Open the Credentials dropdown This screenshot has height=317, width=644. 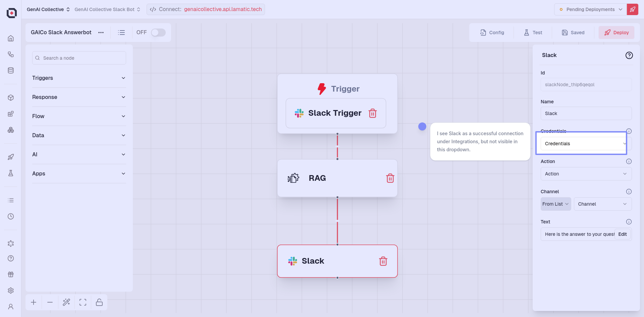coord(585,144)
